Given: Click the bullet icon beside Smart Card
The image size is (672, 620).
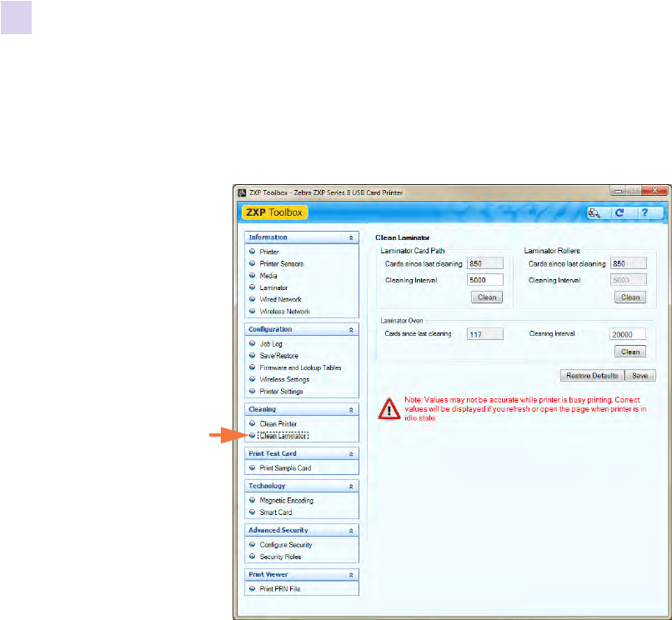Looking at the screenshot, I should click(253, 512).
